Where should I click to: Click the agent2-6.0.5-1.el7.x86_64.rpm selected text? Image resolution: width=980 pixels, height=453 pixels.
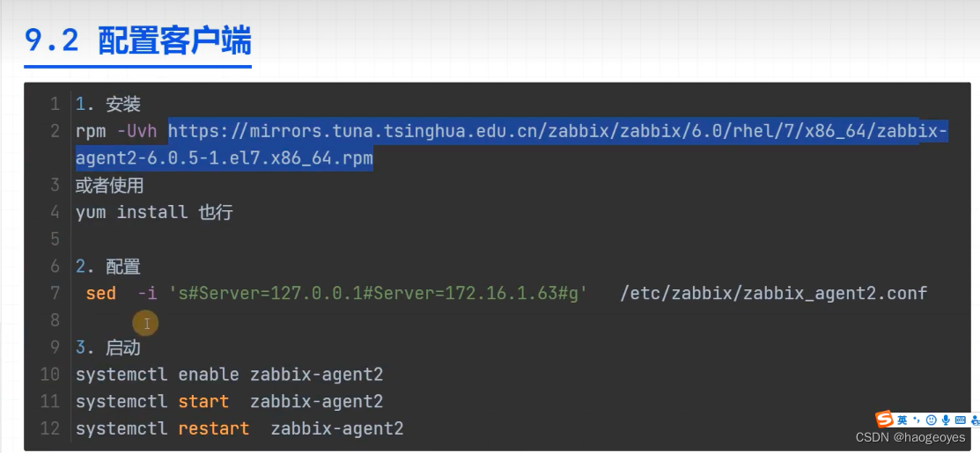click(x=225, y=158)
